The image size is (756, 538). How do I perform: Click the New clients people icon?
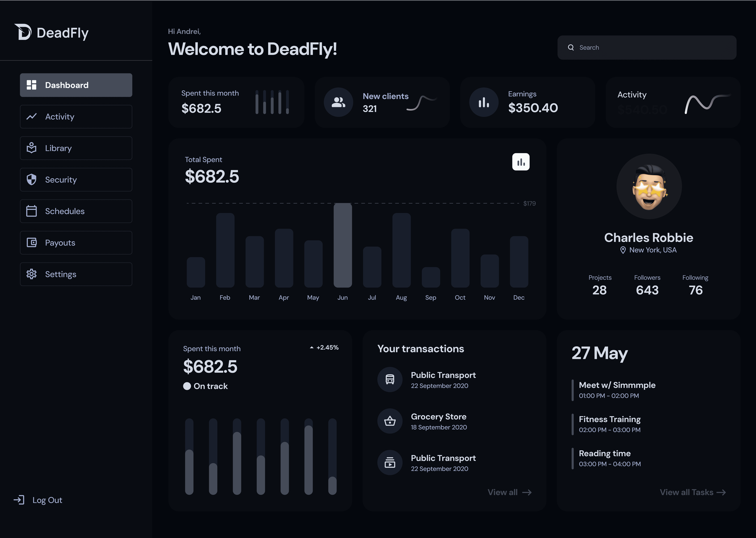tap(338, 102)
